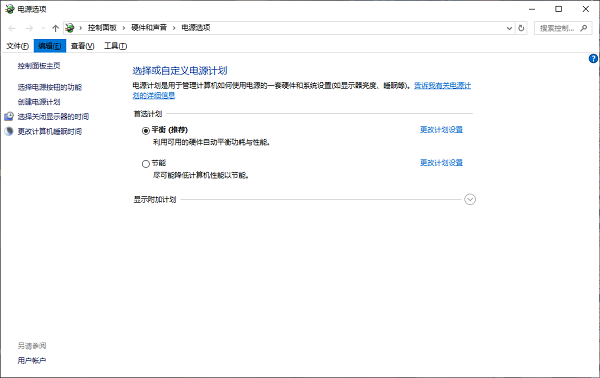The width and height of the screenshot is (600, 378).
Task: Change plan settings for 平衡 plan
Action: tap(441, 130)
